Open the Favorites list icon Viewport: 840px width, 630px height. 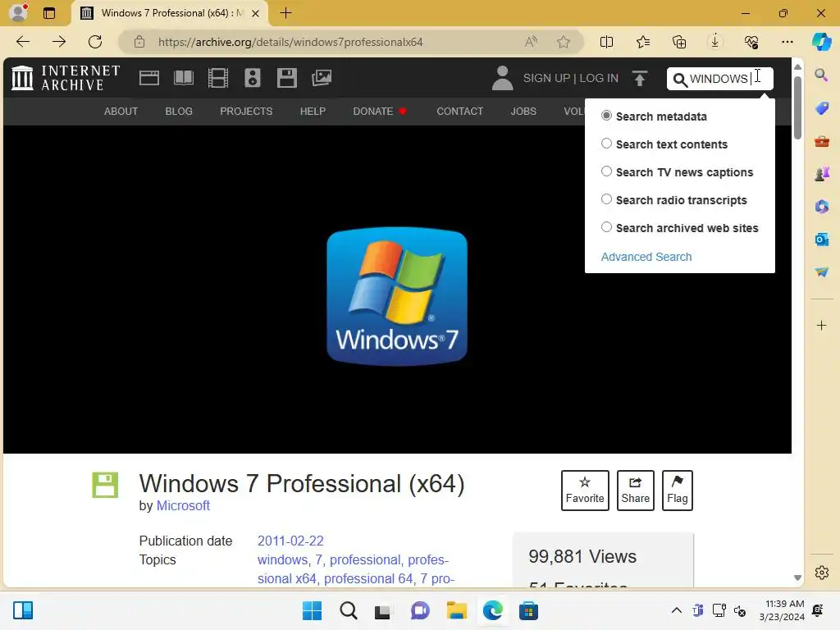pos(643,42)
